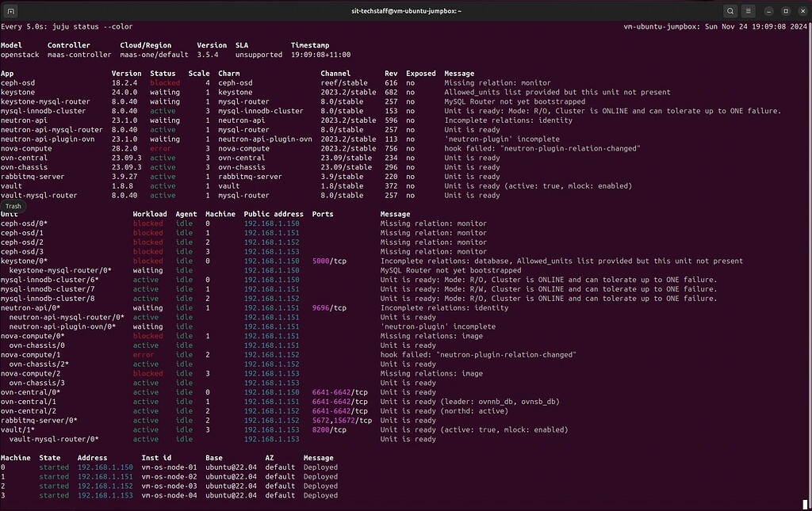Click the neutron-api 9696/tcp port
The height and width of the screenshot is (511, 812).
[329, 308]
